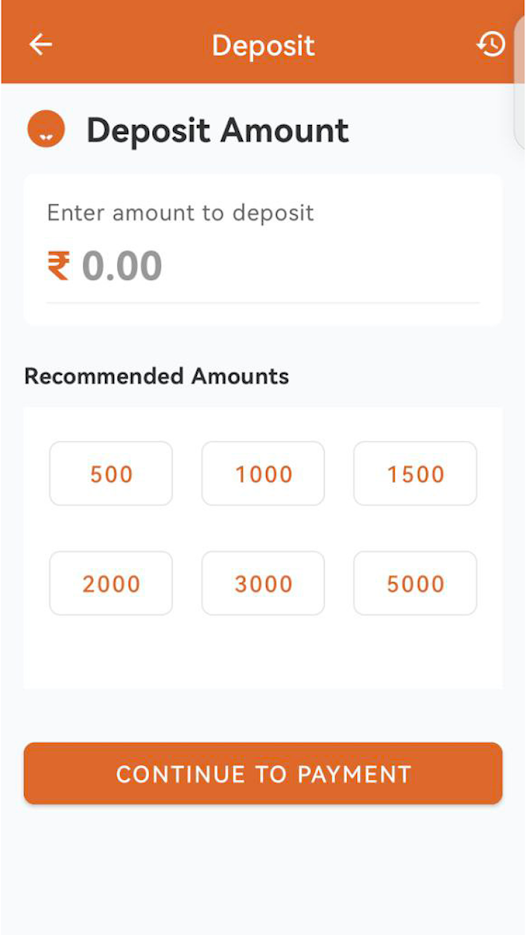Screen dimensions: 526x935
Task: Choose the 1000 recommended amount
Action: [263, 473]
